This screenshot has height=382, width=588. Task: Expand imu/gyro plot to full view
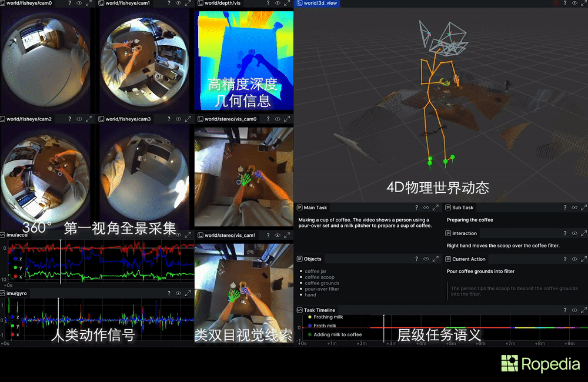(x=188, y=293)
